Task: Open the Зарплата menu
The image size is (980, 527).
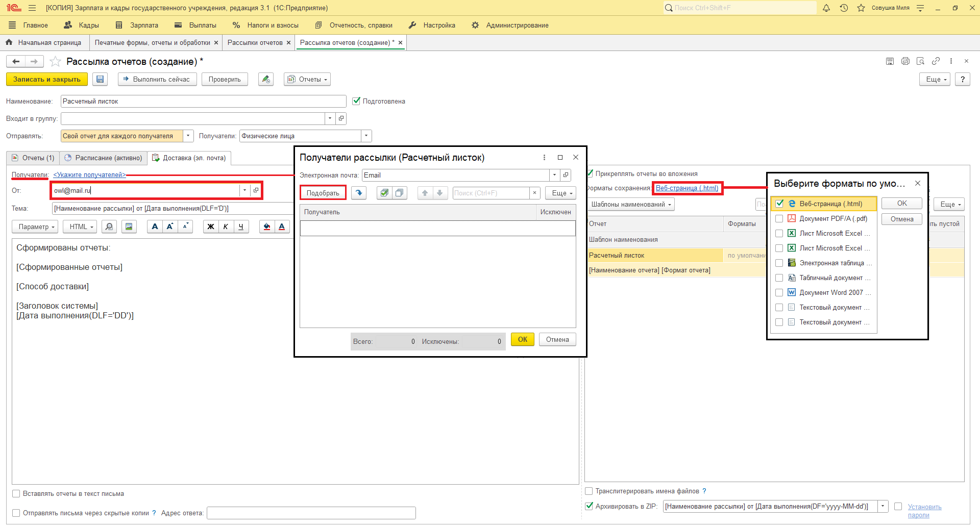Action: click(x=137, y=25)
